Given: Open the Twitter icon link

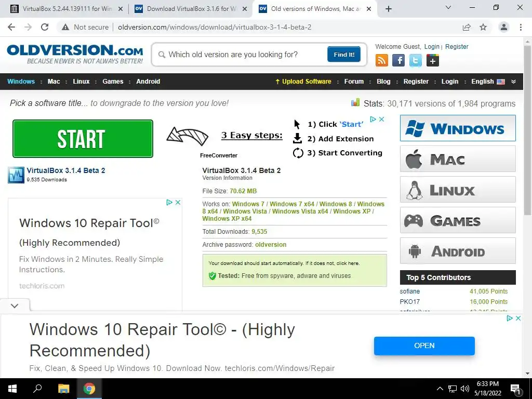Looking at the screenshot, I should 415,60.
